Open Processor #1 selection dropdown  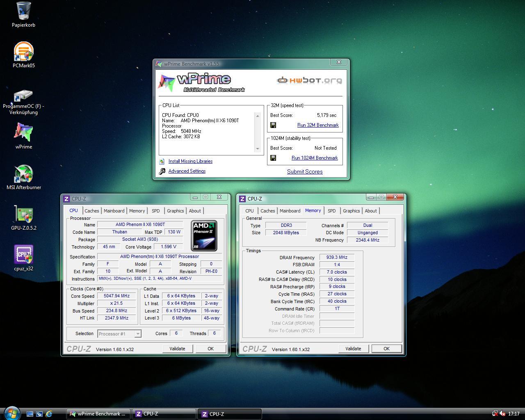[119, 334]
